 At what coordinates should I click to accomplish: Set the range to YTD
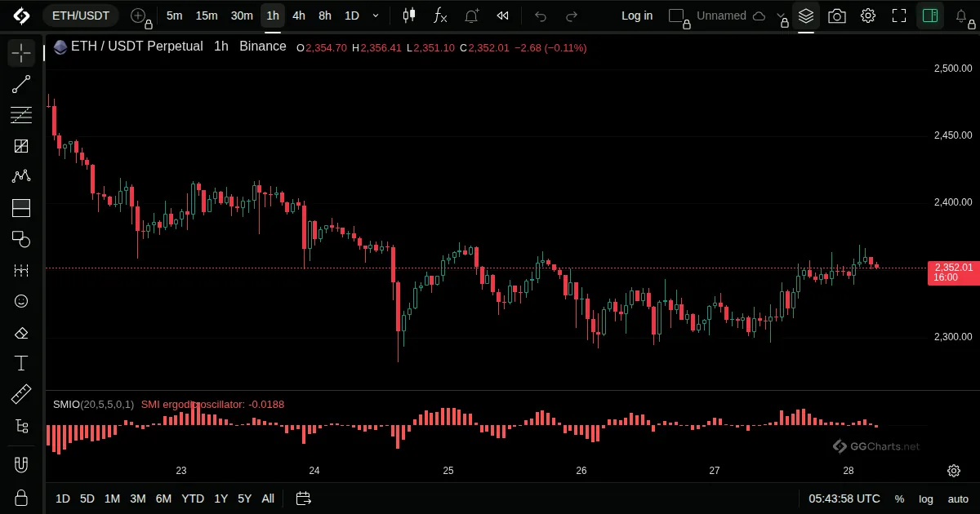tap(193, 498)
